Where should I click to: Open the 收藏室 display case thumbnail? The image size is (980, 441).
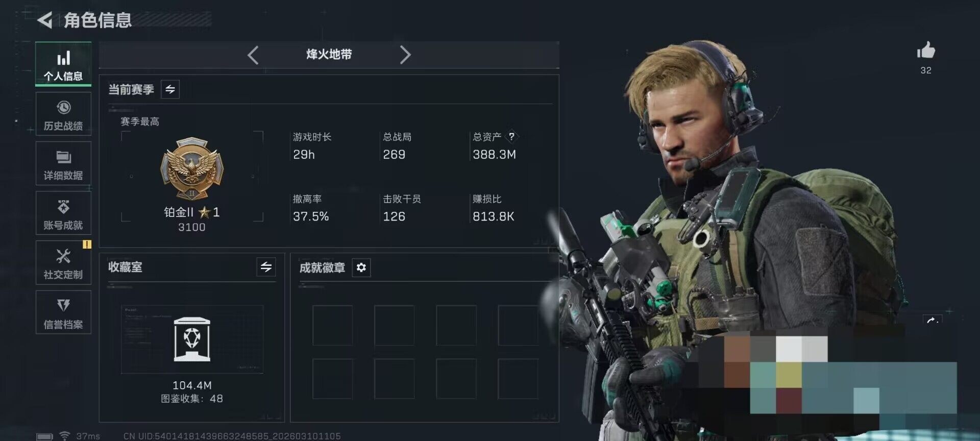(192, 339)
